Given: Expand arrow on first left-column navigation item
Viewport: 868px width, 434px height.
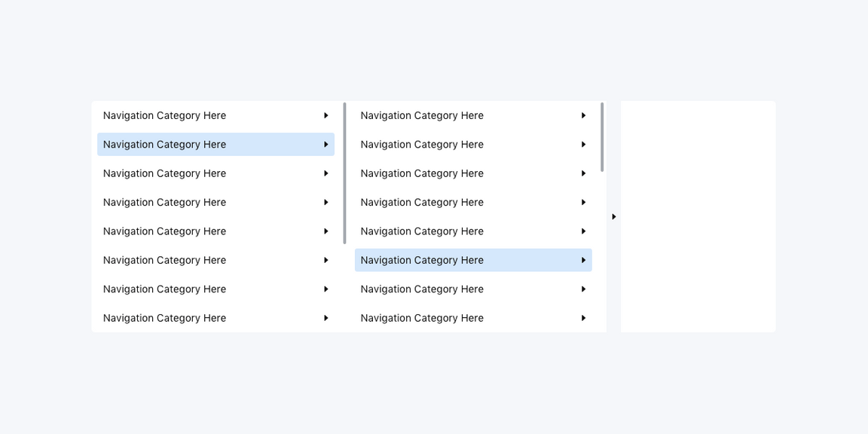Looking at the screenshot, I should click(325, 115).
